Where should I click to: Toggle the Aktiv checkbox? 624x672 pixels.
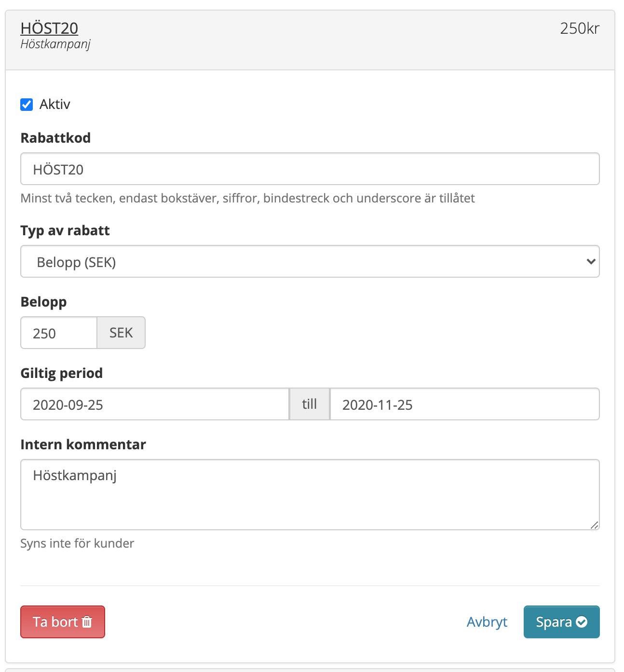pos(27,105)
